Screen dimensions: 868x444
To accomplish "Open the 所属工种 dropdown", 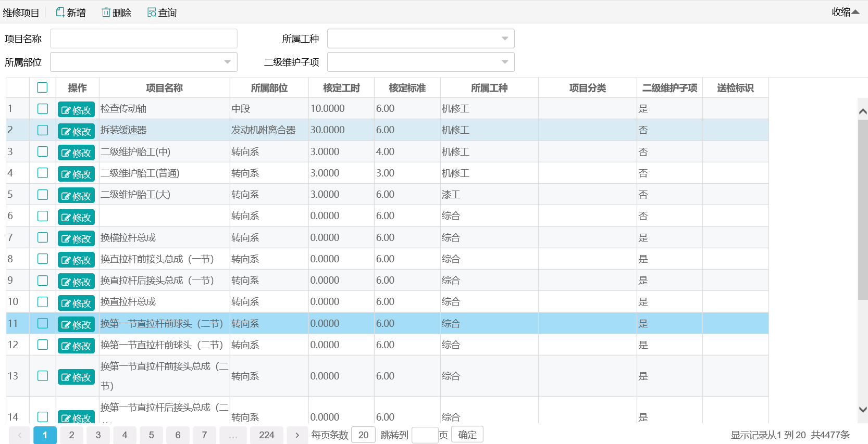I will coord(420,39).
